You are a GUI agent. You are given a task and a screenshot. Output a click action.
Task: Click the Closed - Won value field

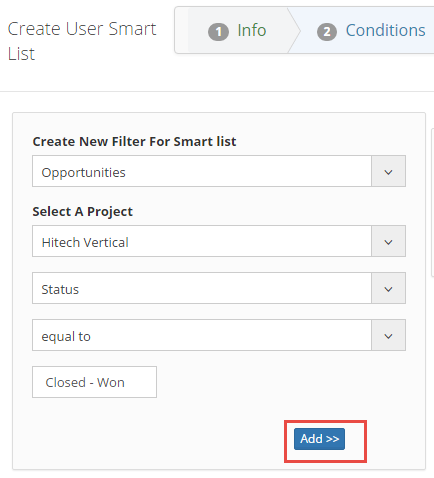[x=94, y=382]
